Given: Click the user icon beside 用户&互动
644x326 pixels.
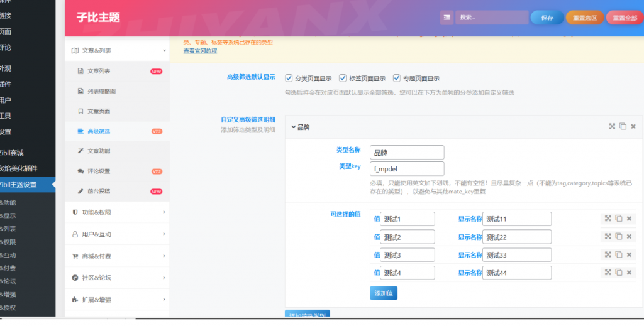Looking at the screenshot, I should (75, 234).
